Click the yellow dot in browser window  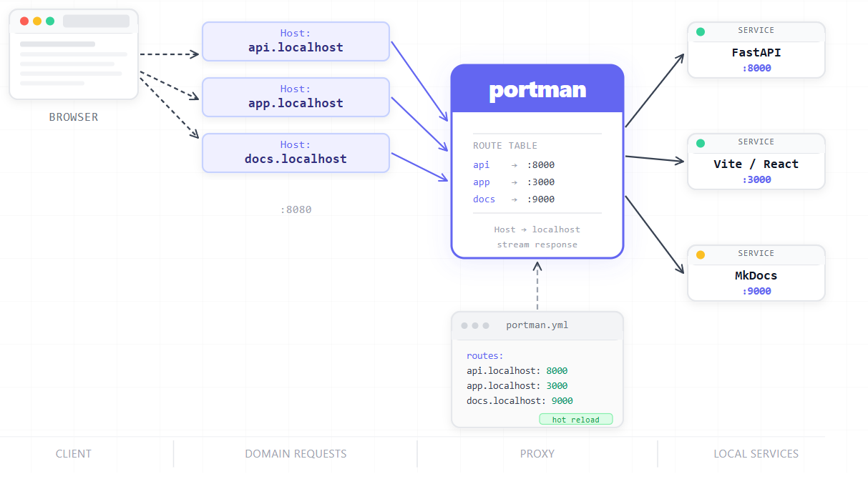point(37,21)
